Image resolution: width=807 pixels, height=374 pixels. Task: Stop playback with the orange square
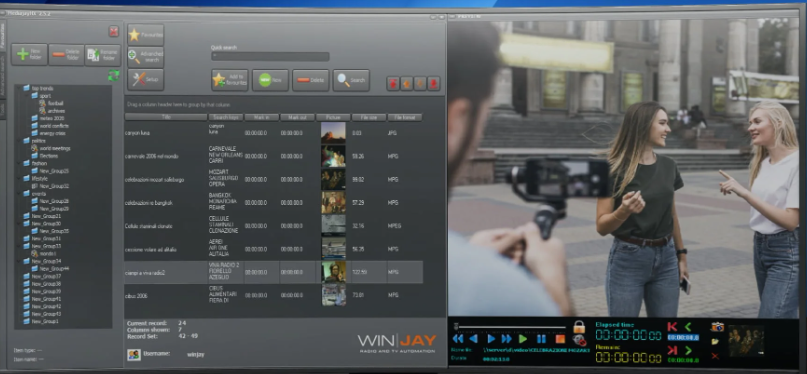pyautogui.click(x=560, y=339)
